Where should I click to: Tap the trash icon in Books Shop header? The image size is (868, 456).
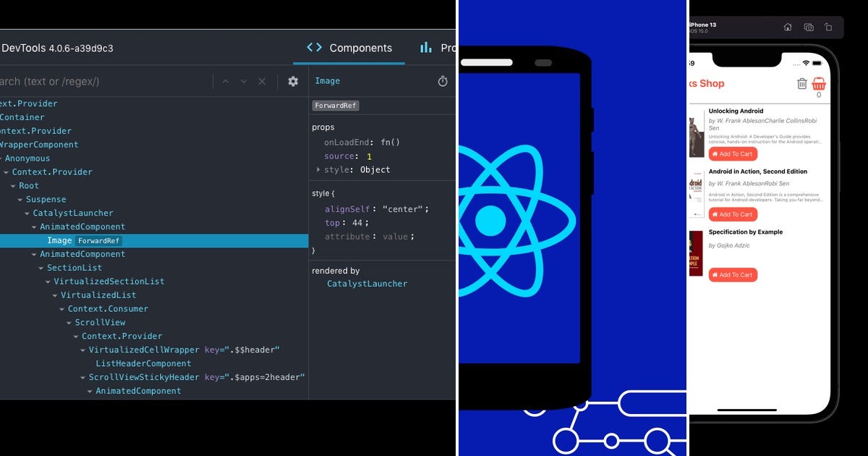pyautogui.click(x=801, y=83)
